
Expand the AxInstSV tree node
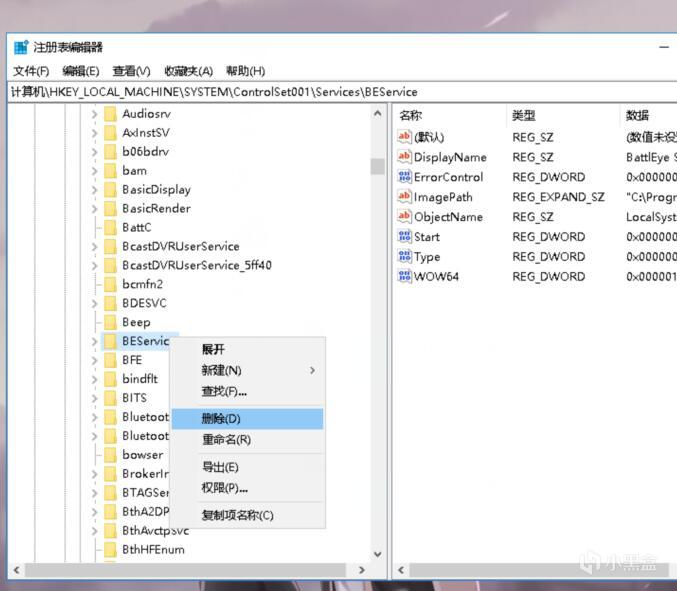tap(94, 133)
